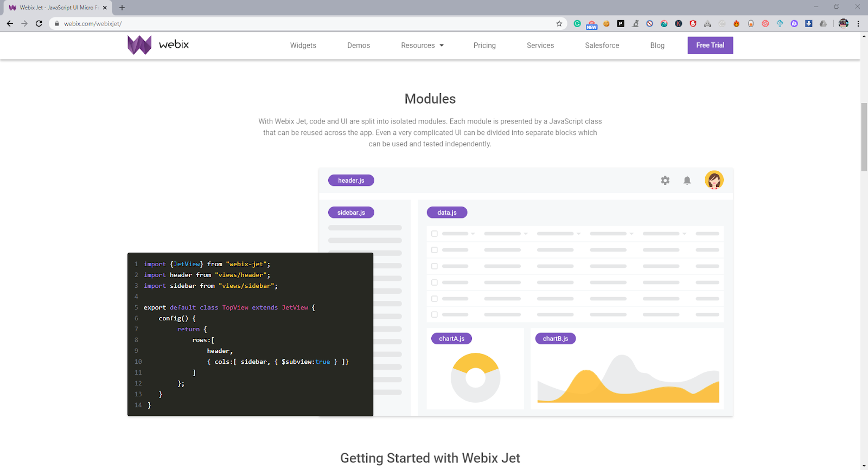Image resolution: width=868 pixels, height=470 pixels.
Task: Click the notification bell in the mockup header
Action: click(687, 181)
